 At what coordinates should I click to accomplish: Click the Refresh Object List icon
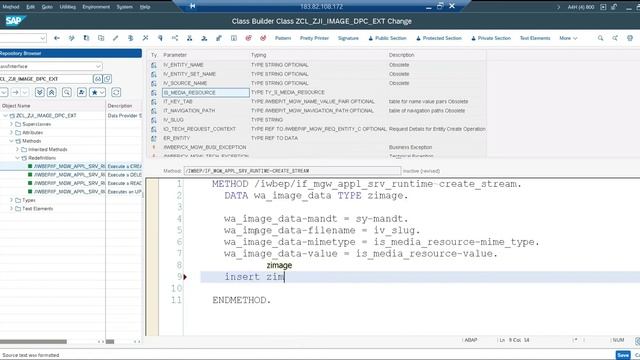[116, 92]
